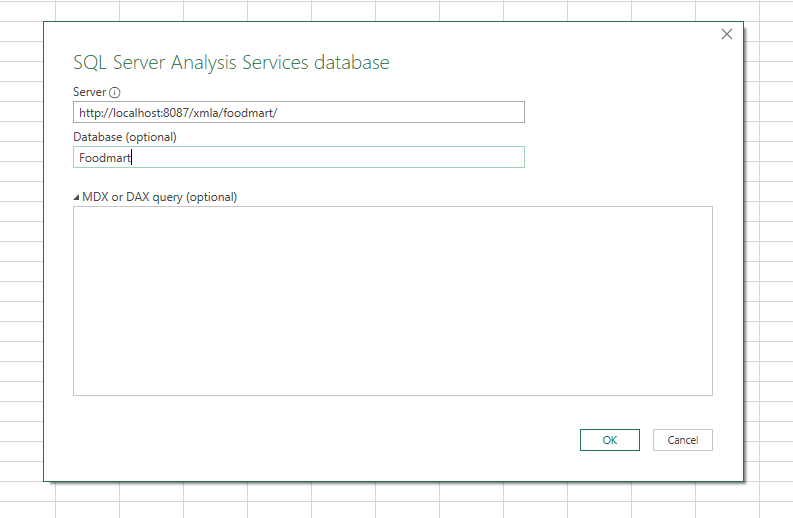The image size is (793, 518).
Task: Click the Server info icon
Action: [x=115, y=93]
